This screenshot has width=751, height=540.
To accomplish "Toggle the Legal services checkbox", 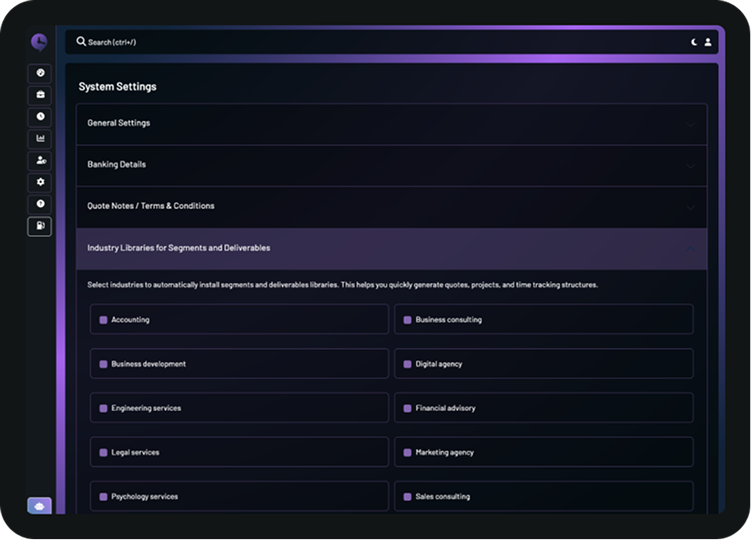I will tap(103, 452).
